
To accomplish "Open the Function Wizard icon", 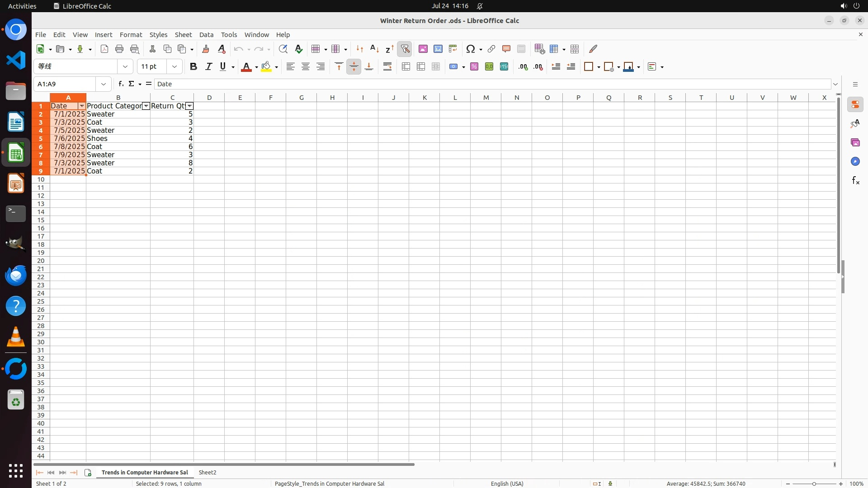I will (x=121, y=84).
